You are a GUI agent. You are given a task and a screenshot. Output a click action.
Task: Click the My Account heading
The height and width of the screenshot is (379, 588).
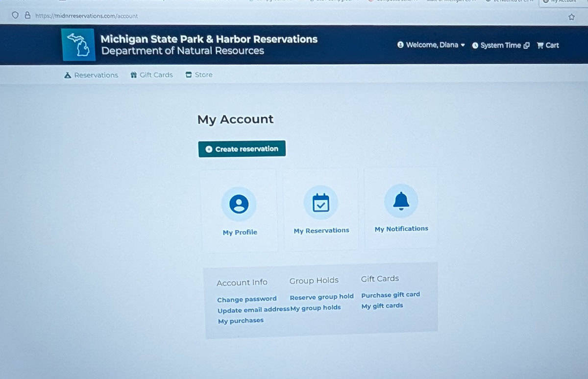[236, 119]
